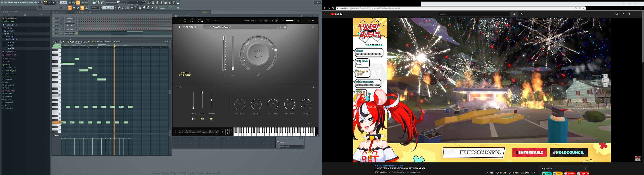Click the speech bubble icon in FL toolbar
The width and height of the screenshot is (644, 175).
[x=174, y=3]
